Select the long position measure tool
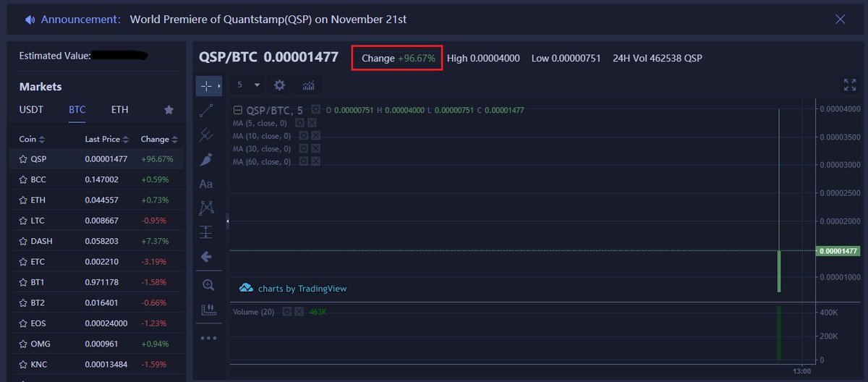The height and width of the screenshot is (382, 868). tap(206, 232)
